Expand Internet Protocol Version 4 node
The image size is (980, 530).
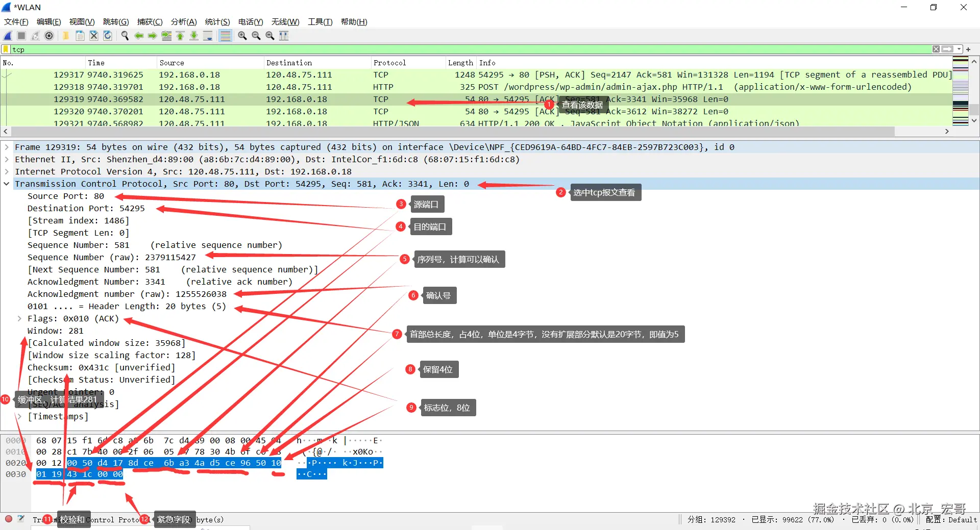tap(7, 171)
